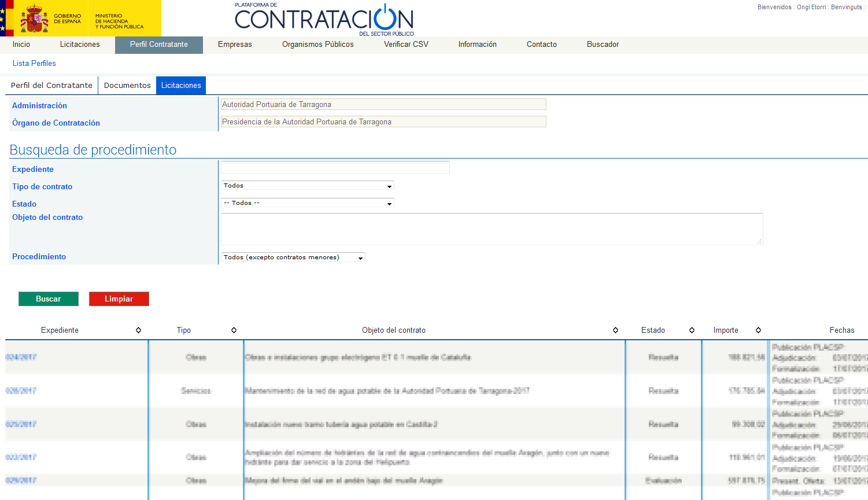Go to the Contacto page
The image size is (868, 500).
tap(542, 45)
